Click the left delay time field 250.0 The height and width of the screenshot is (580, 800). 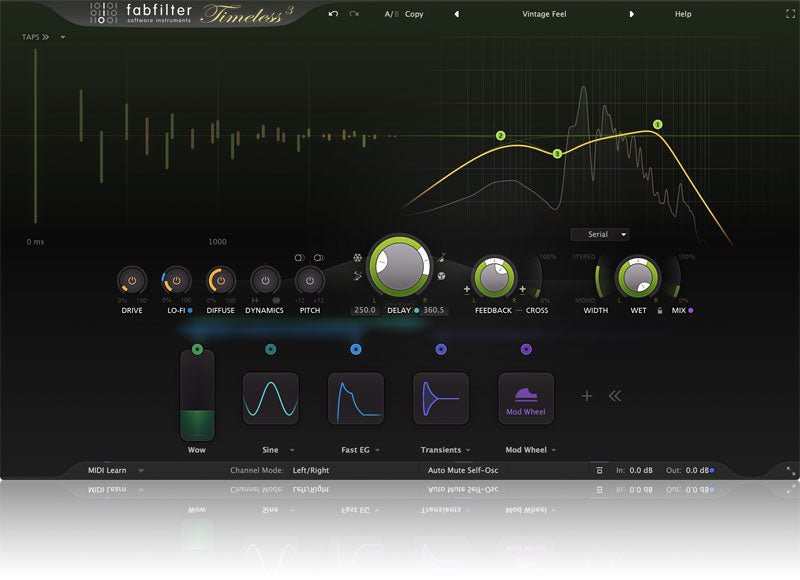[365, 310]
